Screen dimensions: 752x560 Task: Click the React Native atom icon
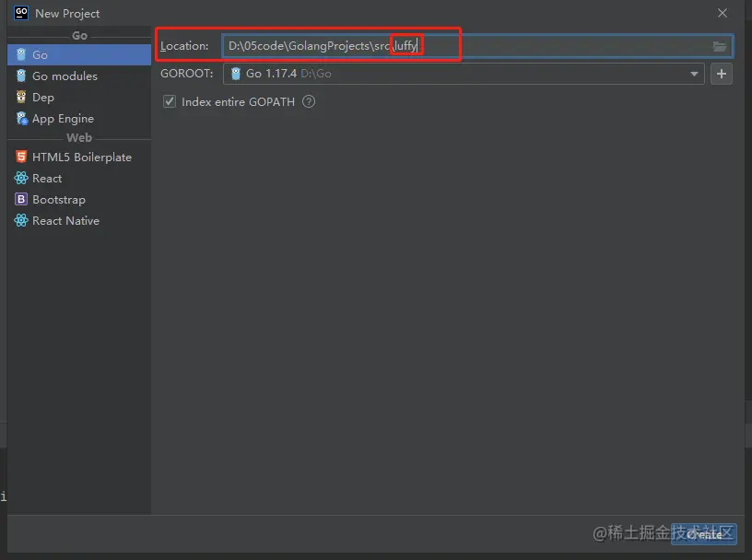click(21, 220)
